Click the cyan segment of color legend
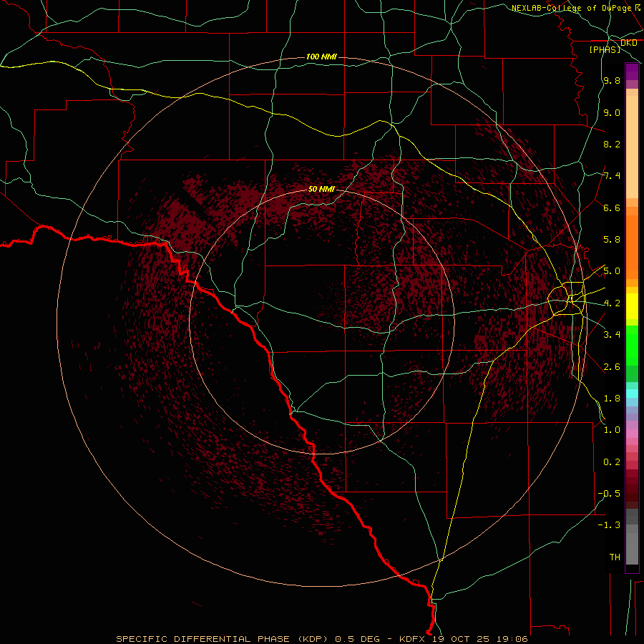644x644 pixels. (x=632, y=394)
